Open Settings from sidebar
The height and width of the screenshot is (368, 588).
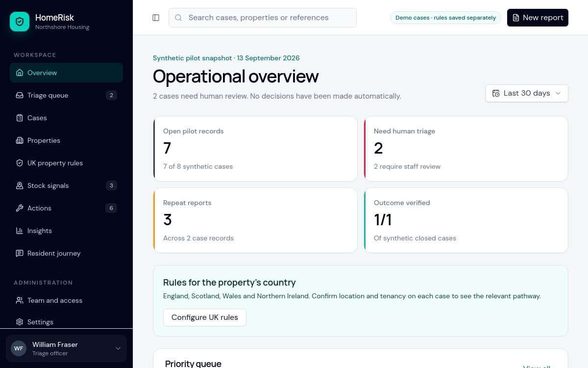(66, 322)
